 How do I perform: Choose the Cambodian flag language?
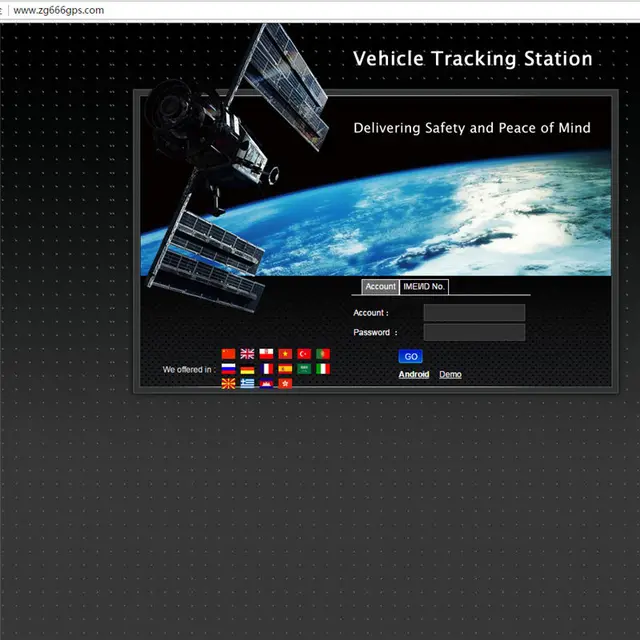tap(266, 384)
